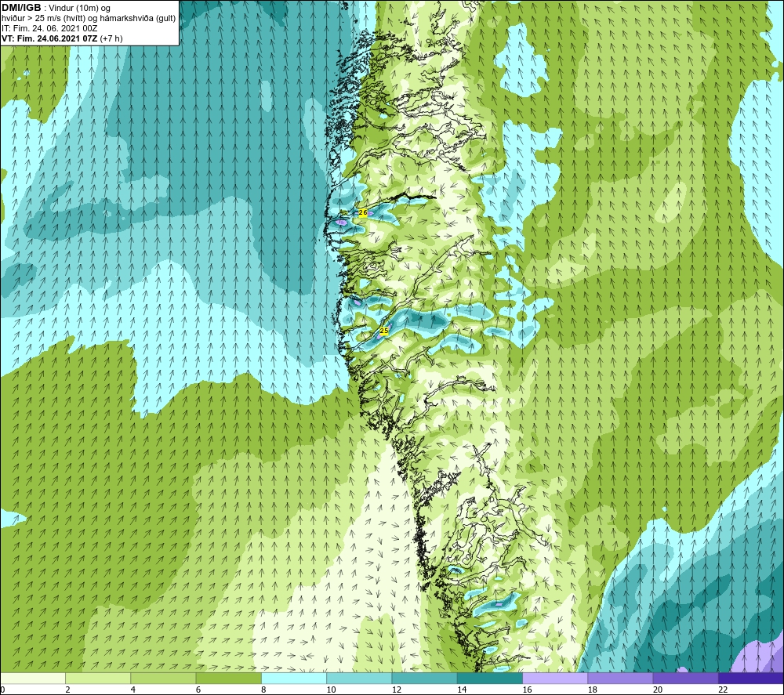Click the yellow gust label 26
Viewport: 784px width, 695px height.
click(x=363, y=213)
